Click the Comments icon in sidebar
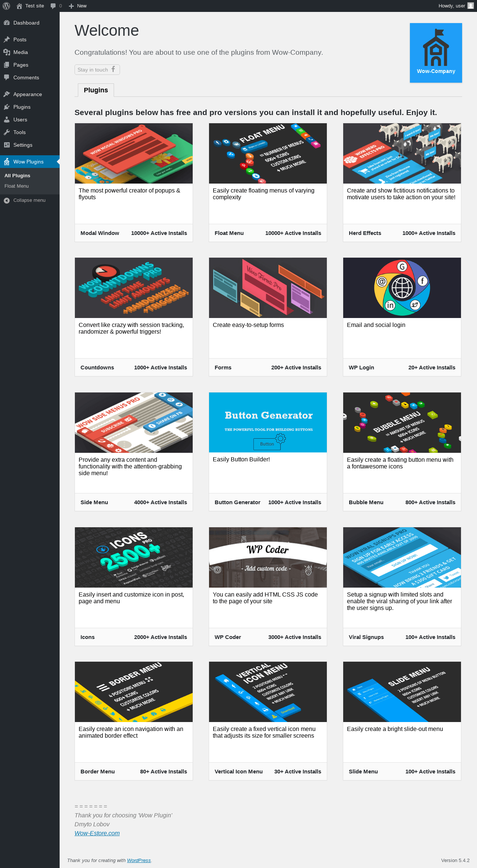The height and width of the screenshot is (868, 477). pos(7,77)
